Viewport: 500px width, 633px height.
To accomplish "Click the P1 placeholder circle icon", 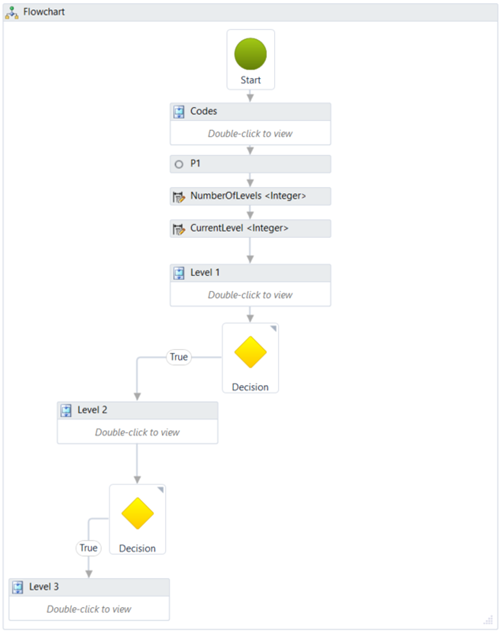I will click(x=179, y=164).
